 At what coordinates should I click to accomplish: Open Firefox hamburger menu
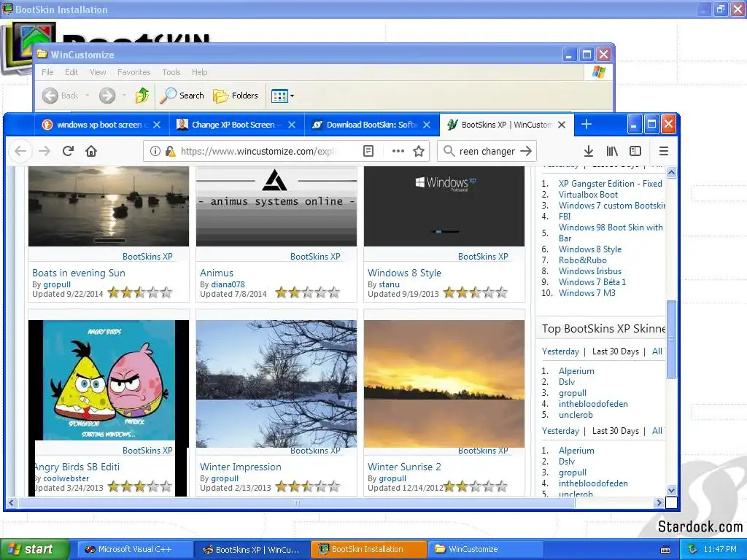click(664, 152)
